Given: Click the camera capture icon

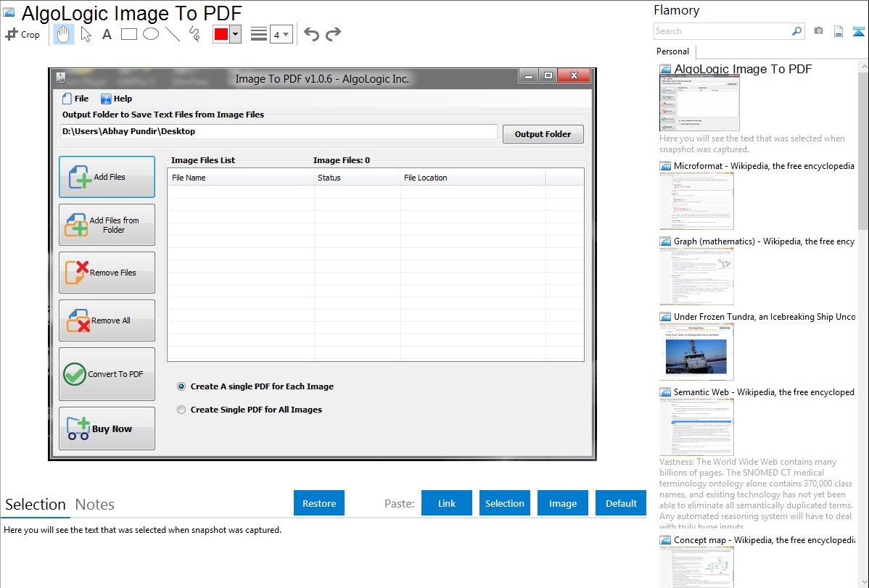Looking at the screenshot, I should tap(818, 31).
